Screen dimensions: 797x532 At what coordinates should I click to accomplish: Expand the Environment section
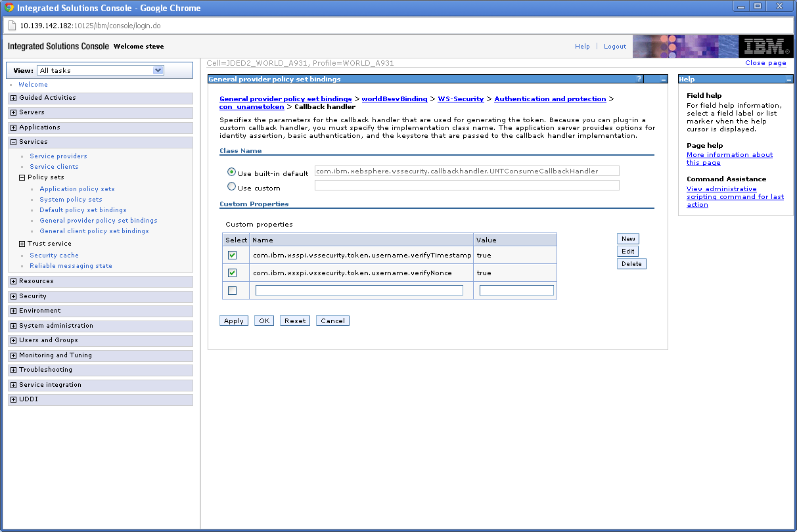[13, 311]
